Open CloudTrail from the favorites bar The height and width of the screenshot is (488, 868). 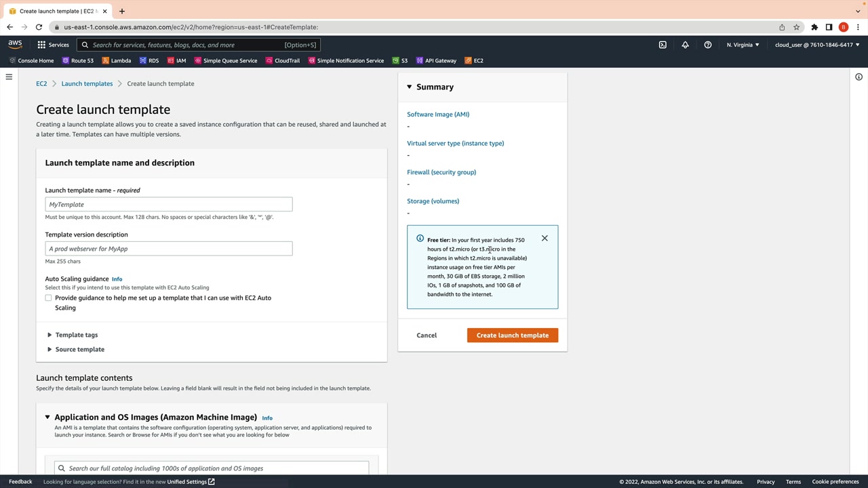pyautogui.click(x=283, y=60)
